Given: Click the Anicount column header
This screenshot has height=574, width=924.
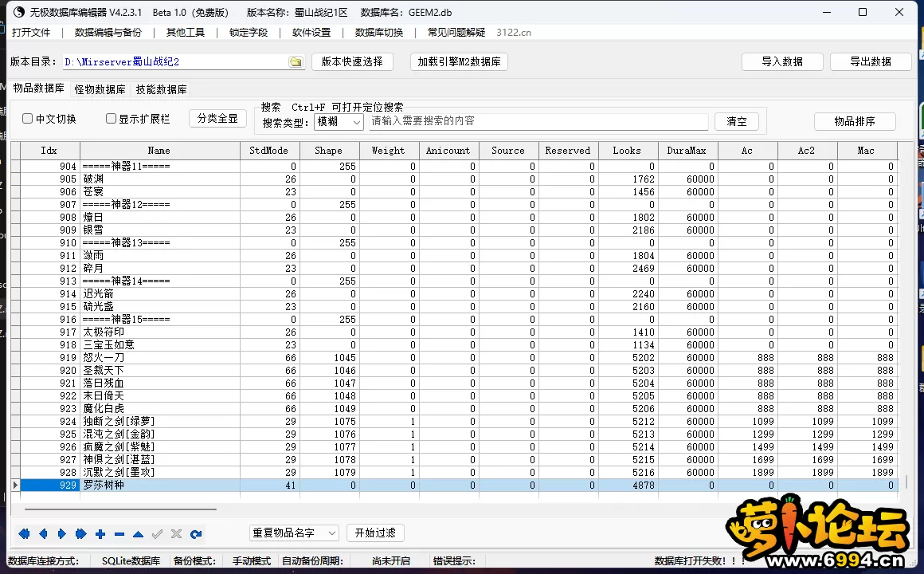Looking at the screenshot, I should pyautogui.click(x=448, y=151).
